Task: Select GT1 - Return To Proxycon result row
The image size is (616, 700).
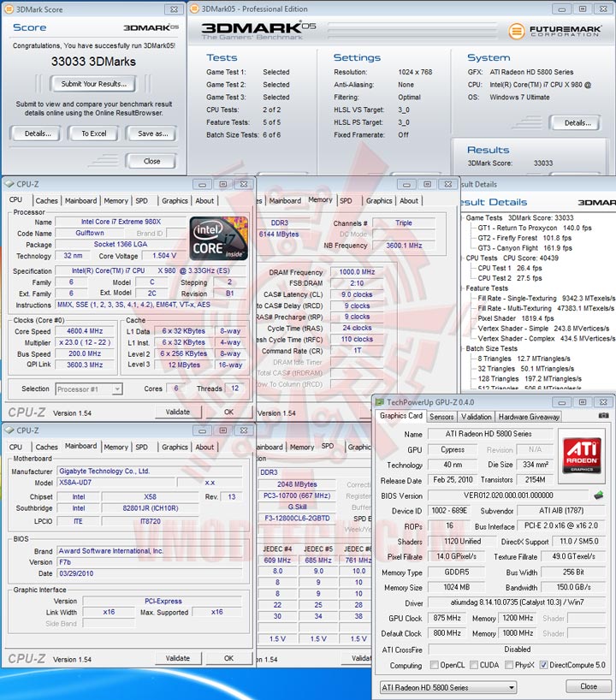Action: tap(535, 228)
